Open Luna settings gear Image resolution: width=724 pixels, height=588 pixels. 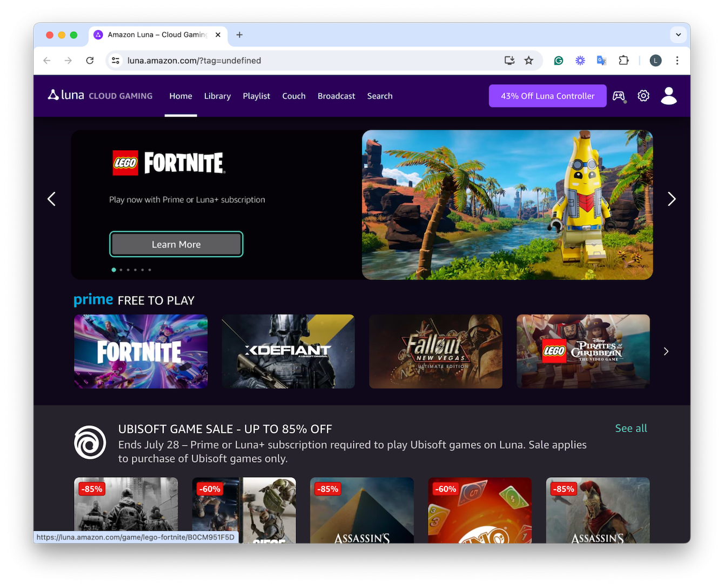click(643, 96)
